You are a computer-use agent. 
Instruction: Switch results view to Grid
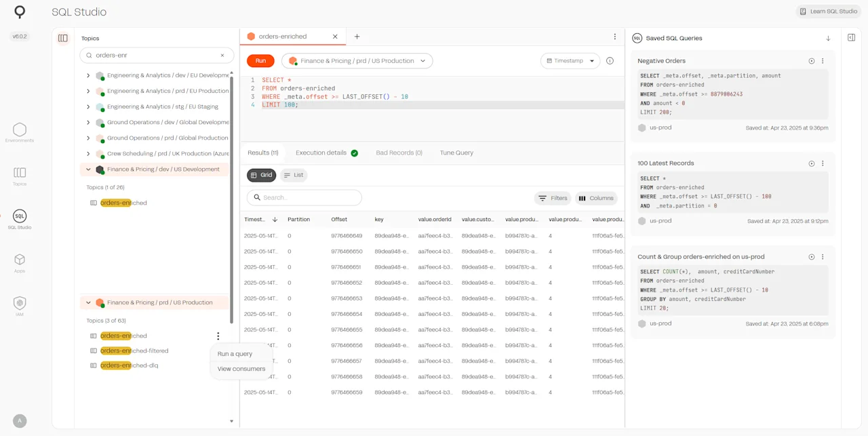(261, 175)
